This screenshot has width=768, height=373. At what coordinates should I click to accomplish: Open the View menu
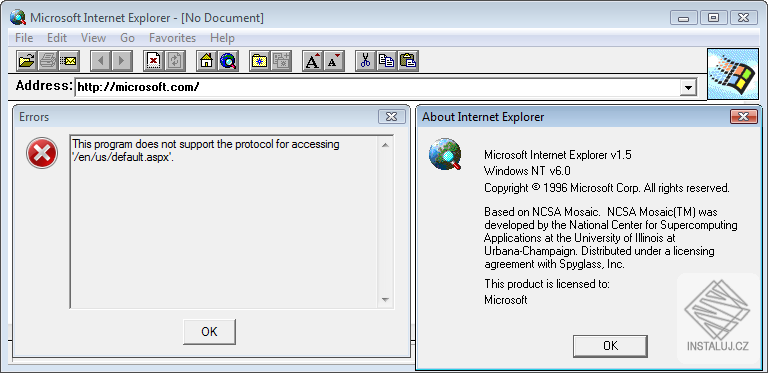[x=93, y=38]
